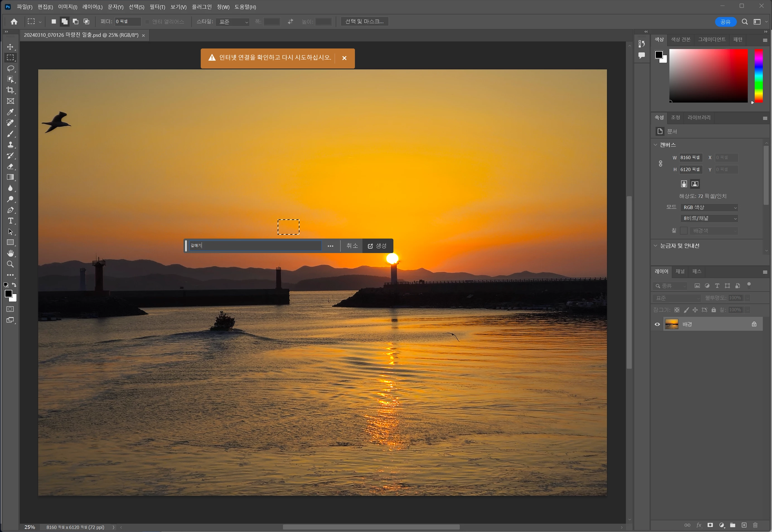Screen dimensions: 772x532
Task: Select the Lasso tool
Action: coord(10,69)
